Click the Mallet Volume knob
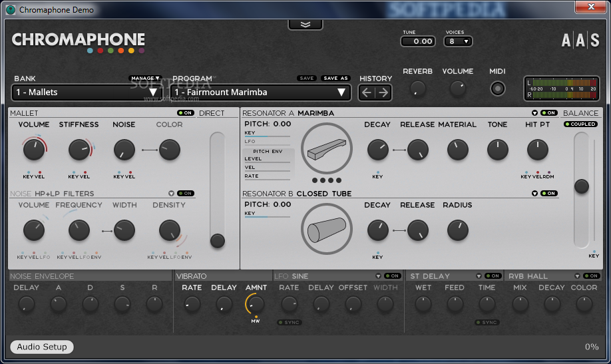Screen dimensions: 611x364 pyautogui.click(x=34, y=150)
